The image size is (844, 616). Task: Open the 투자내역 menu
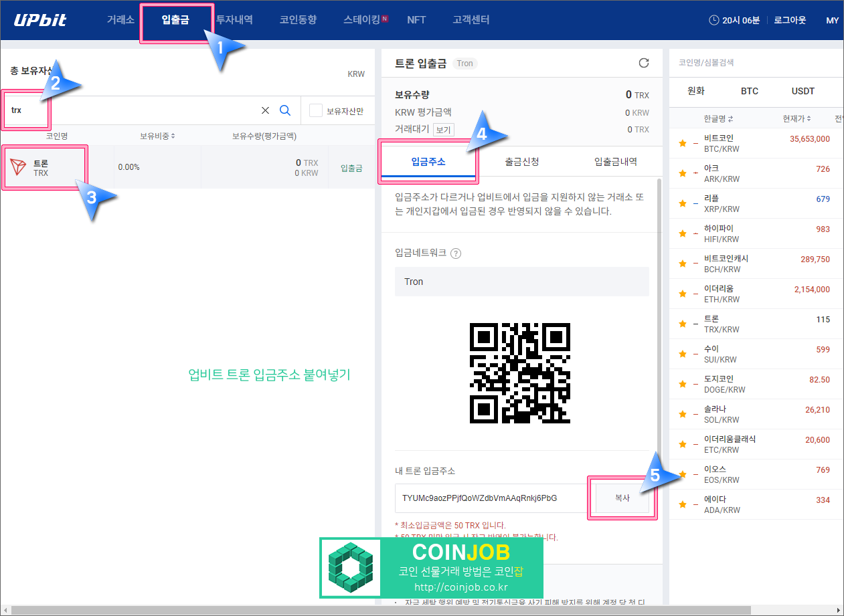tap(234, 20)
